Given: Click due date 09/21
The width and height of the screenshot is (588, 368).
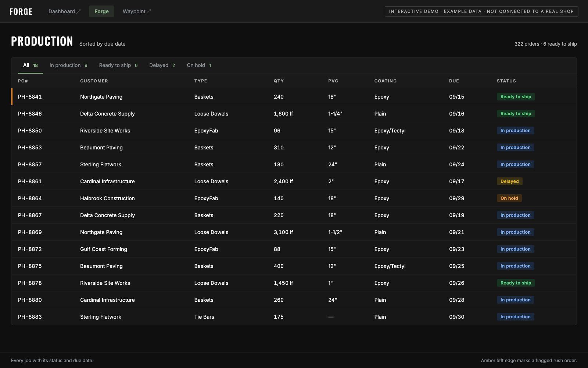Looking at the screenshot, I should 456,232.
